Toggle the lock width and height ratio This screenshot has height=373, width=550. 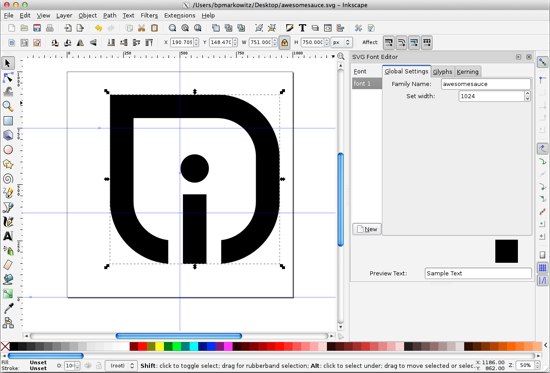click(284, 42)
